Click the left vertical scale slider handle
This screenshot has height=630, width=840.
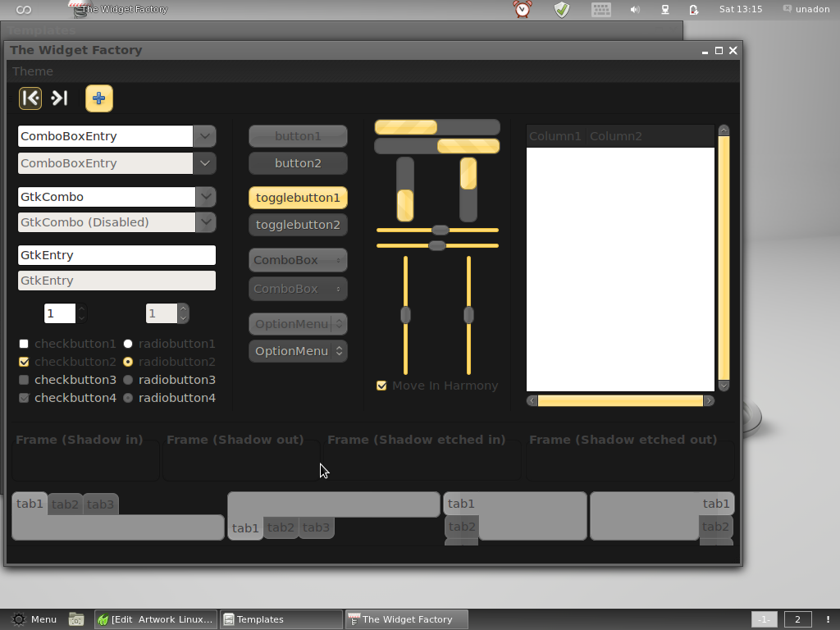[x=405, y=316]
